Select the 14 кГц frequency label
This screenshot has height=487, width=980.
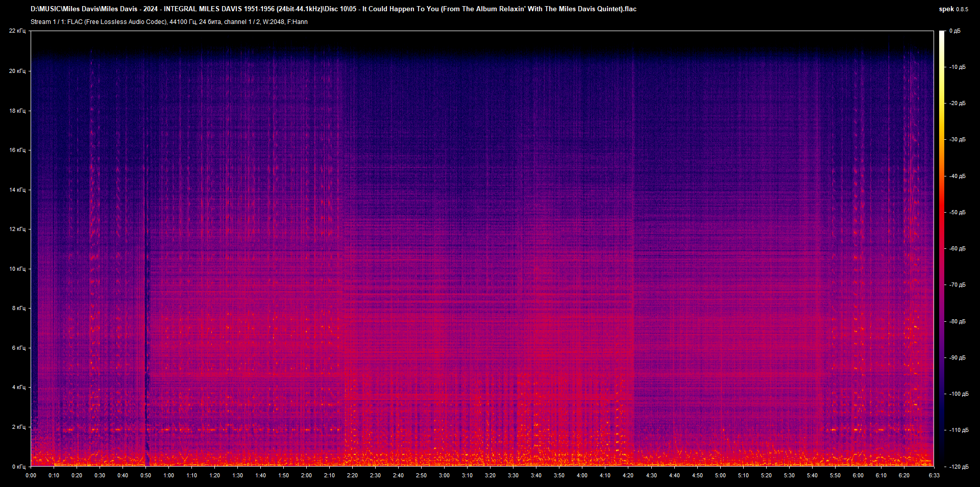tap(17, 190)
